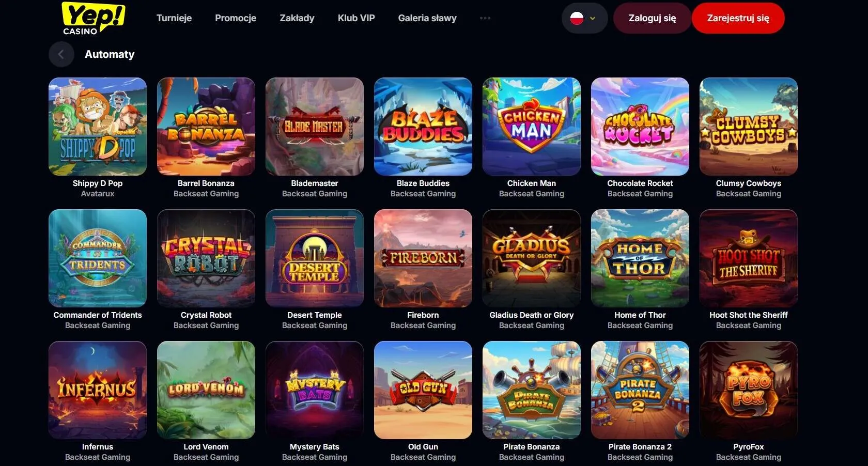Open the Promocje menu item
The image size is (868, 466).
236,18
